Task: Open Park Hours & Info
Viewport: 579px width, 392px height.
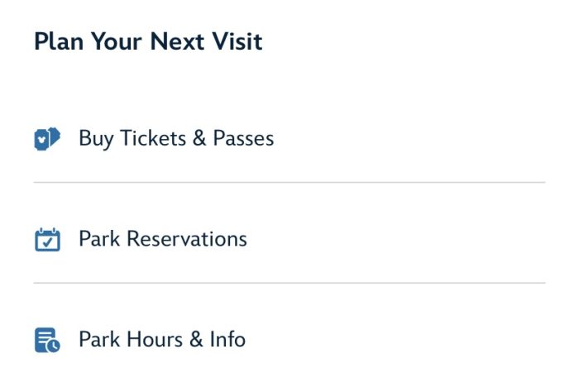Action: pyautogui.click(x=161, y=339)
